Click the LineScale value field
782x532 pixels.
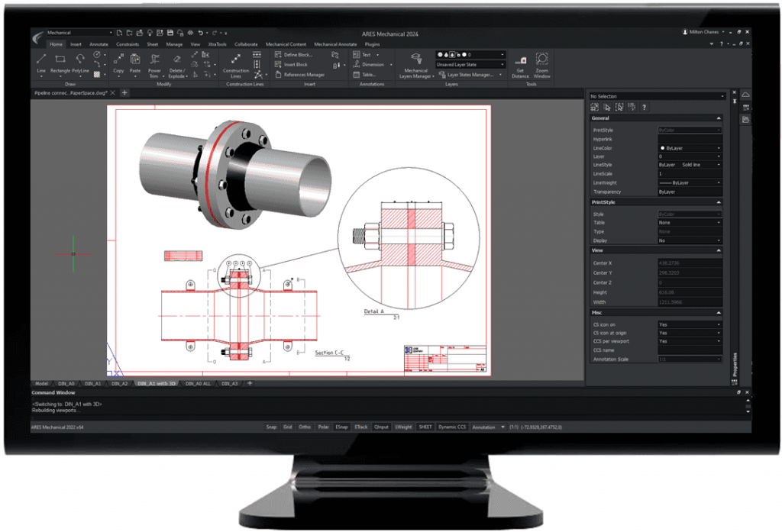(689, 173)
